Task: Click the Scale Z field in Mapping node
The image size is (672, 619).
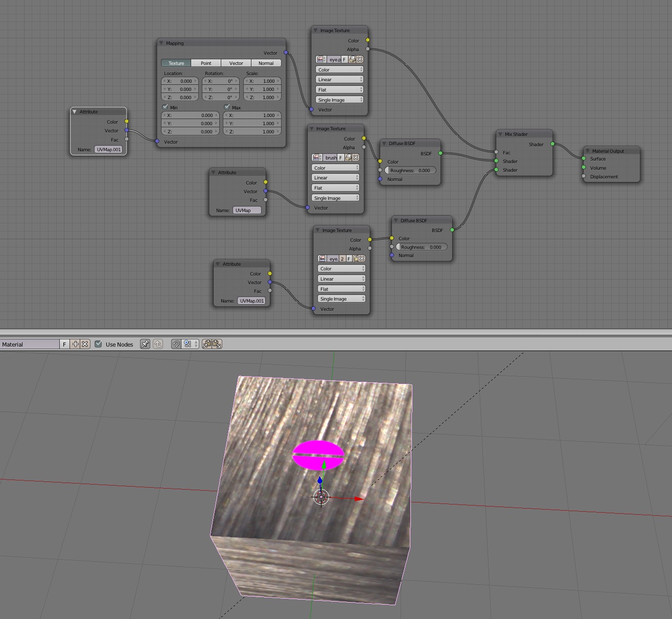Action: [x=262, y=97]
